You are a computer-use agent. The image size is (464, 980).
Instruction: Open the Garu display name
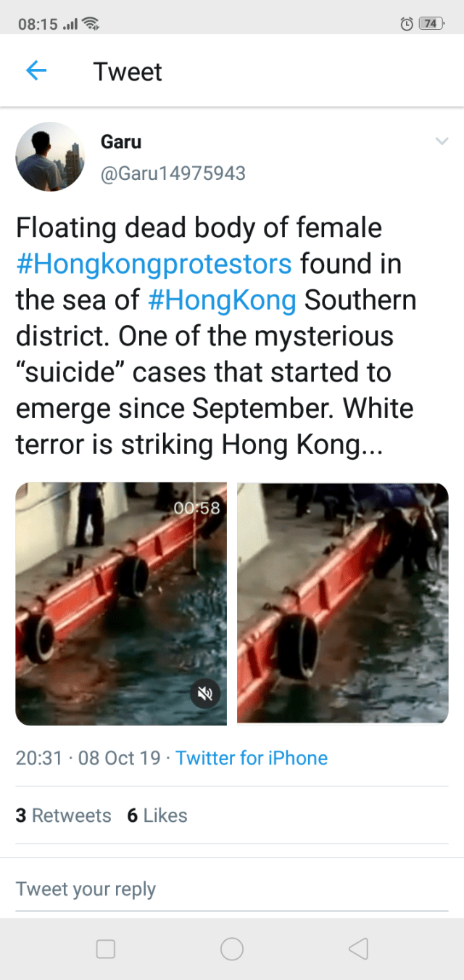pos(121,141)
